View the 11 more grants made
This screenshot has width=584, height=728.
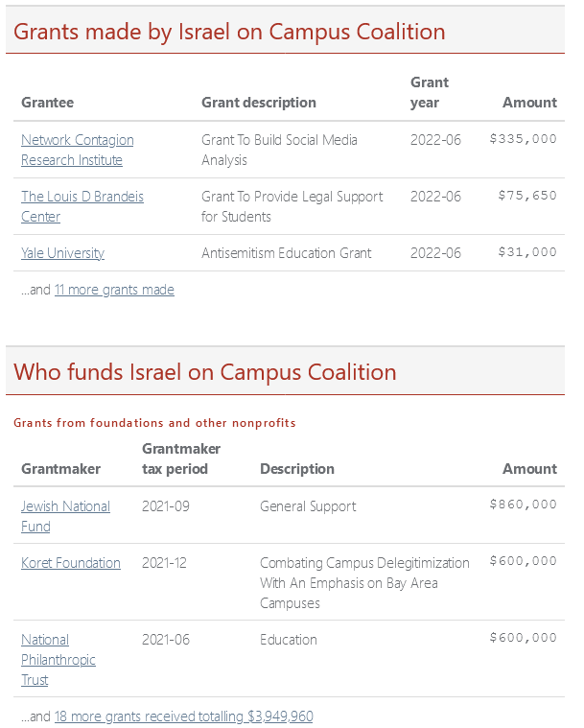coord(114,290)
